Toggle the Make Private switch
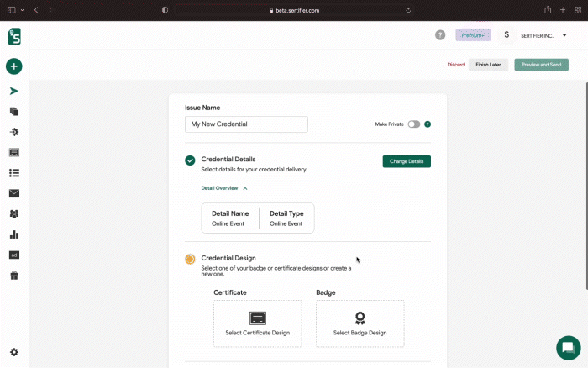Image resolution: width=588 pixels, height=368 pixels. coord(413,124)
